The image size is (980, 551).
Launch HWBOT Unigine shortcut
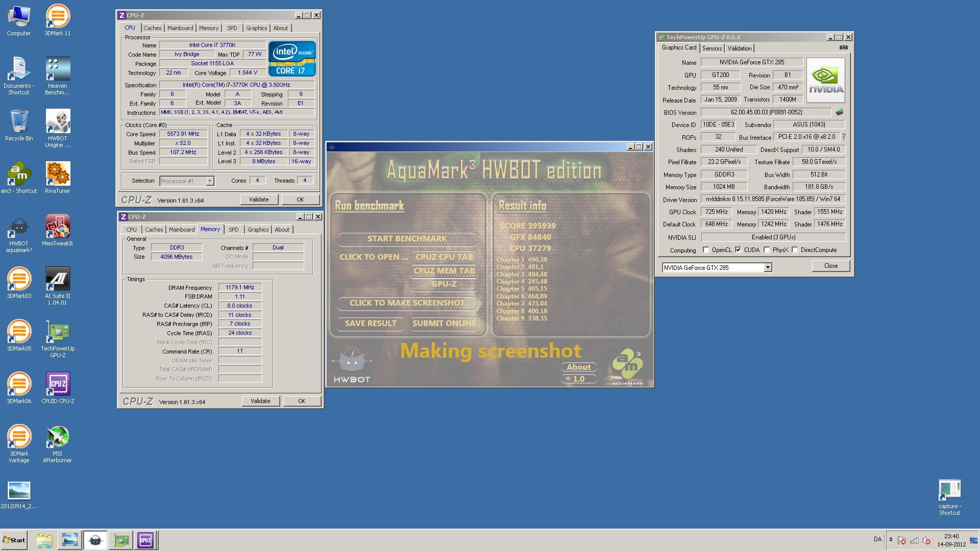[57, 129]
